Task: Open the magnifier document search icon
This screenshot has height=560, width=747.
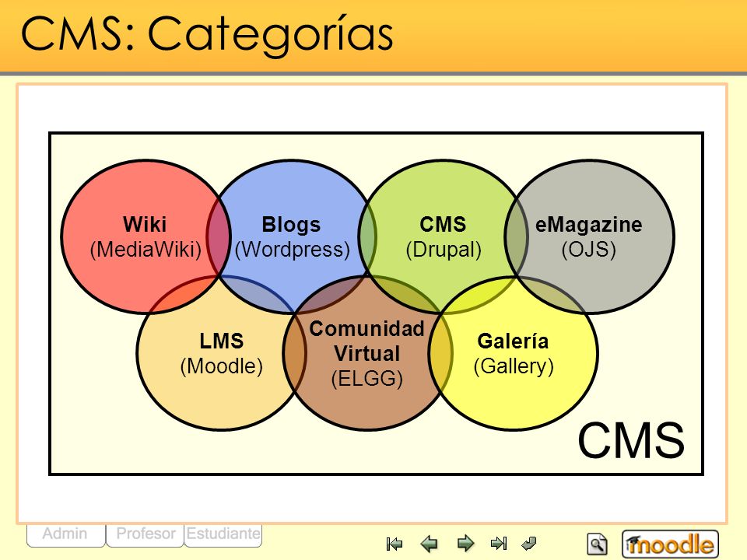Action: tap(598, 544)
